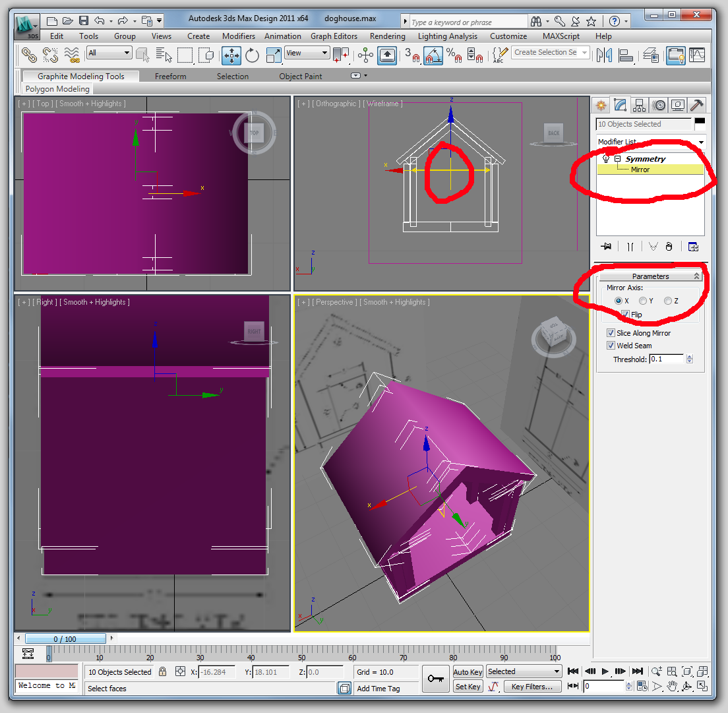Select the Rotate tool in toolbar

pyautogui.click(x=252, y=55)
